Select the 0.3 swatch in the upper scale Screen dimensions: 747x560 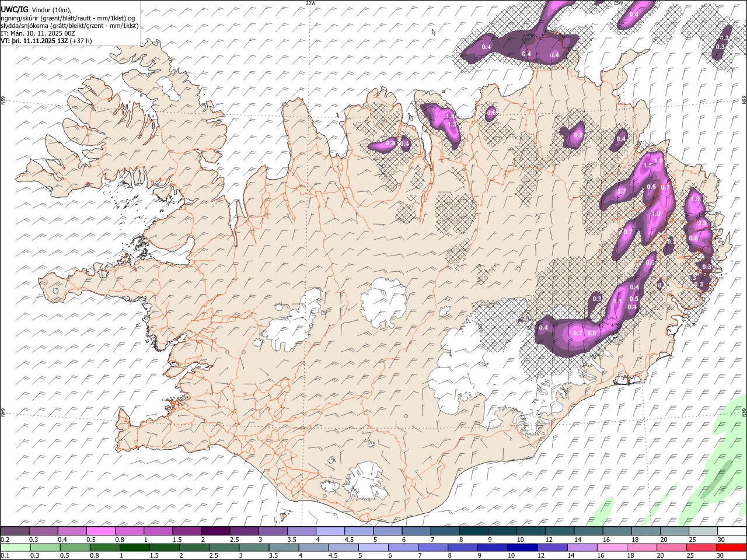(x=43, y=531)
